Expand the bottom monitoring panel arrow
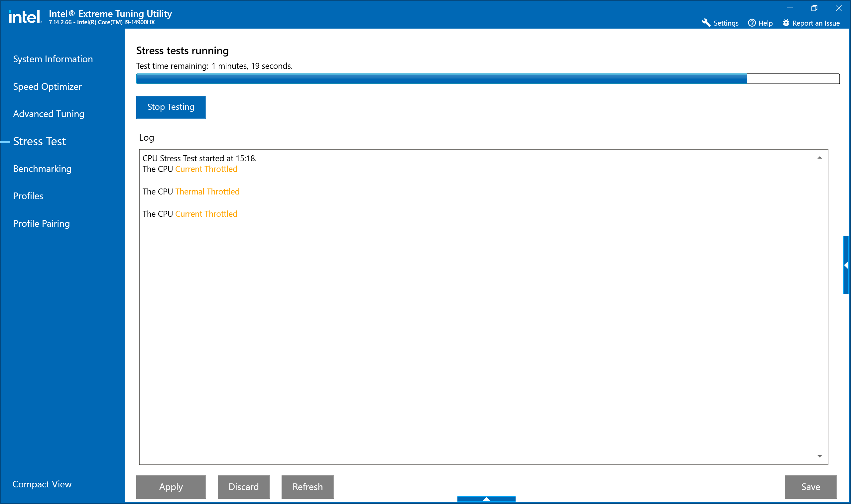This screenshot has width=851, height=504. click(x=486, y=499)
